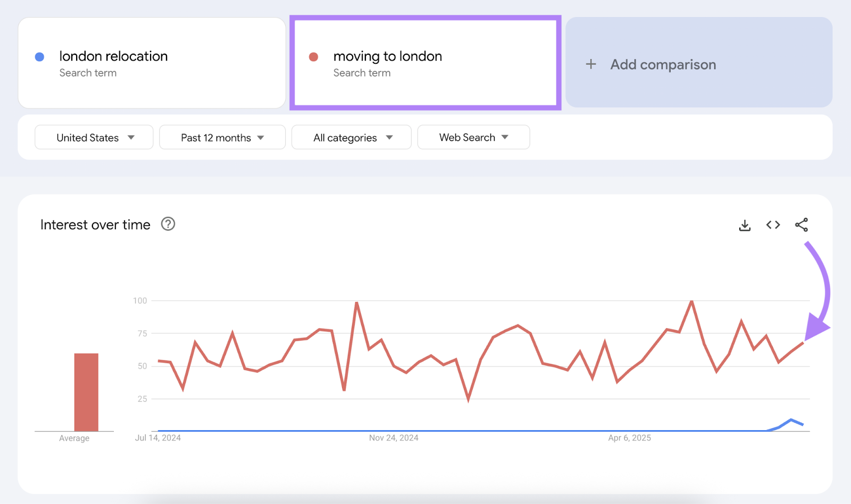
Task: Open the Web Search type dropdown
Action: (x=473, y=137)
